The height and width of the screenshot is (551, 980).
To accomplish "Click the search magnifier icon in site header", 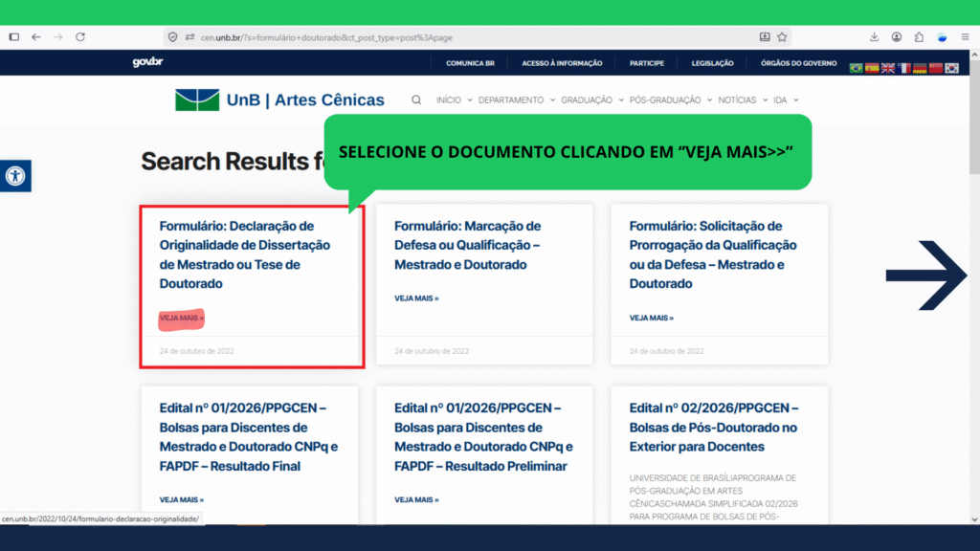I will click(416, 99).
